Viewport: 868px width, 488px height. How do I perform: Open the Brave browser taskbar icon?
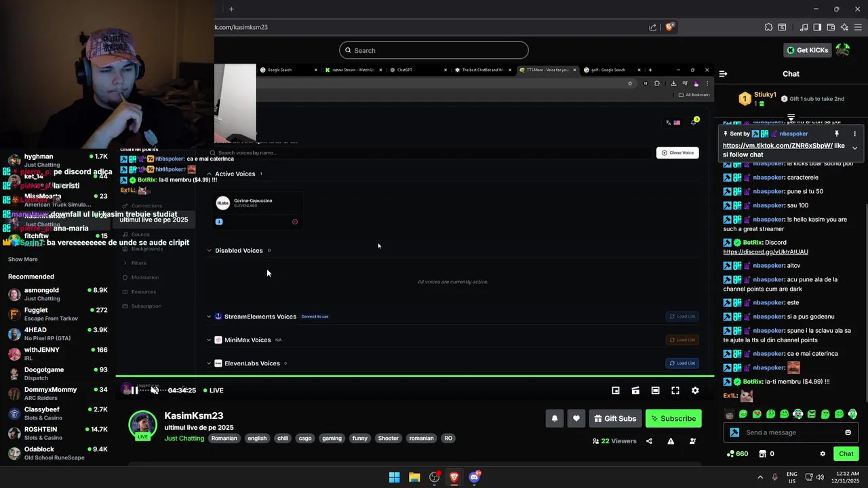[454, 477]
